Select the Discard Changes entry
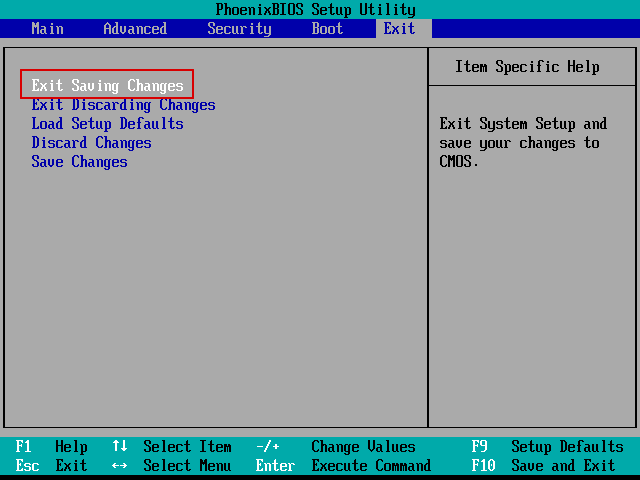 tap(91, 142)
